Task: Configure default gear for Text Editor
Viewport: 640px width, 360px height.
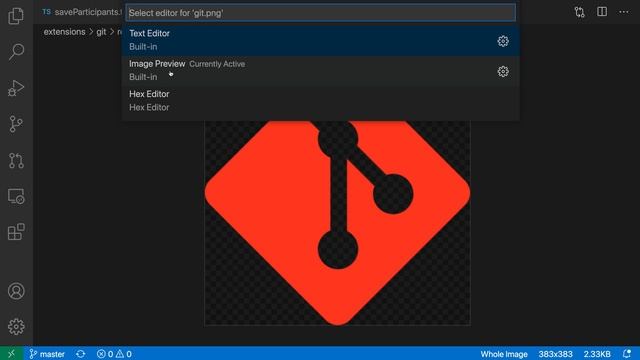Action: point(503,41)
